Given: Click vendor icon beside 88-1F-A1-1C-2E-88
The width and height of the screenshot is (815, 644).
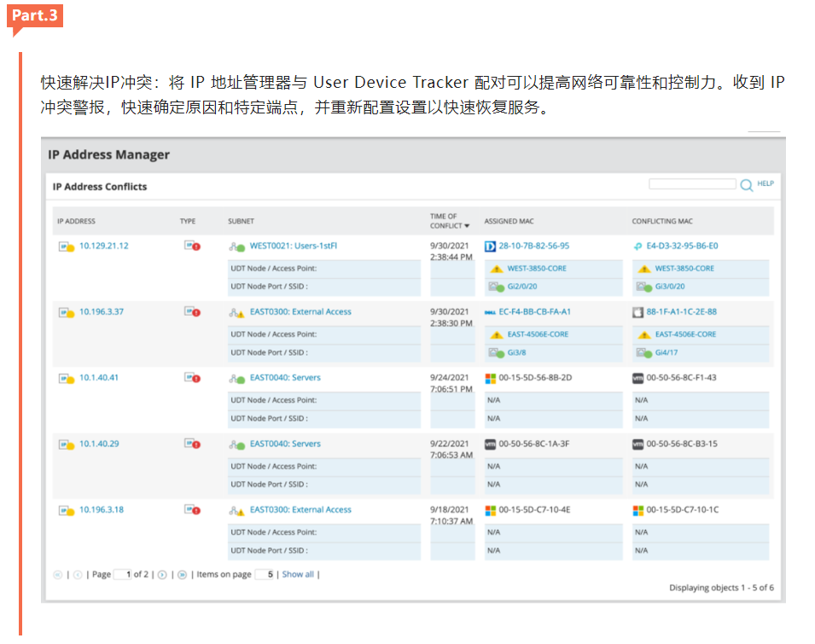Looking at the screenshot, I should pos(637,312).
